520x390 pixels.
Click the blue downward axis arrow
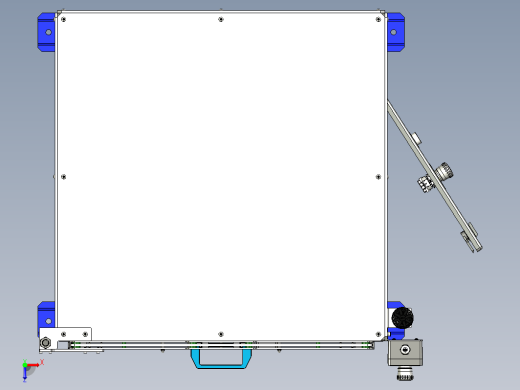pos(25,373)
